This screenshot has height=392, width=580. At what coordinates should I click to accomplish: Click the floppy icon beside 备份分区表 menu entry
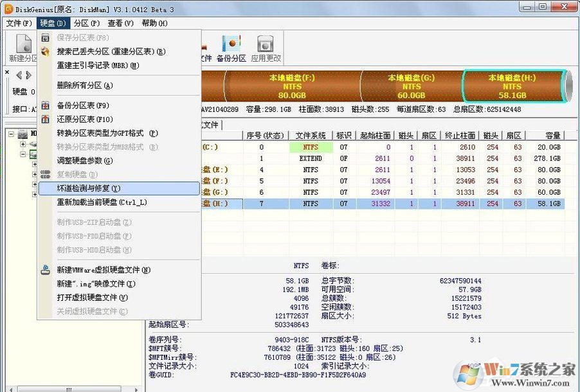point(45,105)
